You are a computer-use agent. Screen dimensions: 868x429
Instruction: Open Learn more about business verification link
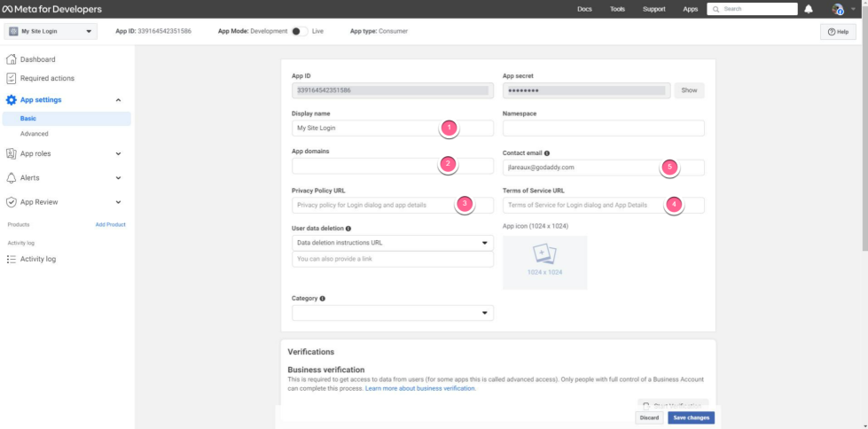coord(420,388)
